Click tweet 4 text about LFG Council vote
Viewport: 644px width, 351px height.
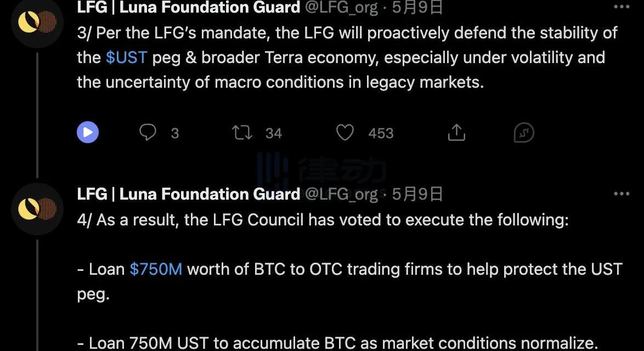click(x=323, y=220)
